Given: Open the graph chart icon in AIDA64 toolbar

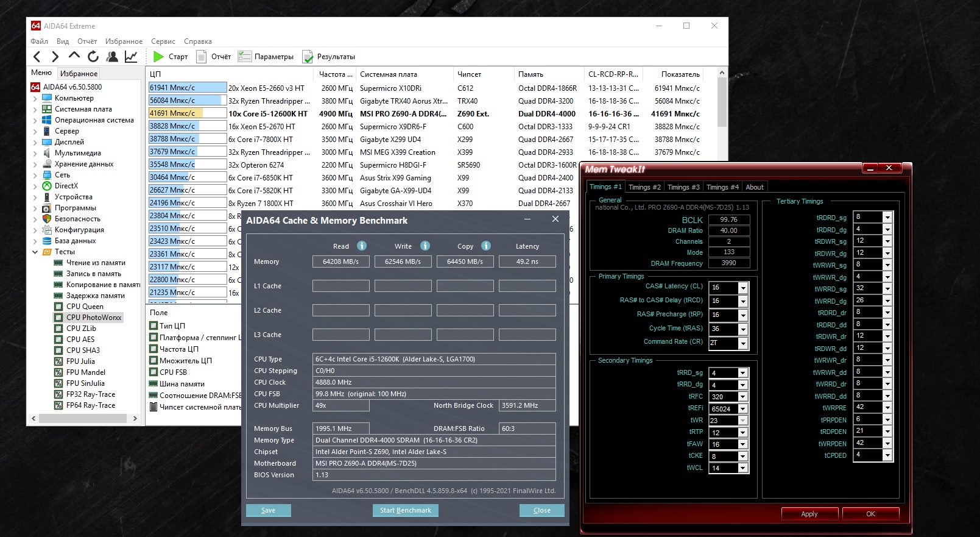Looking at the screenshot, I should [131, 57].
